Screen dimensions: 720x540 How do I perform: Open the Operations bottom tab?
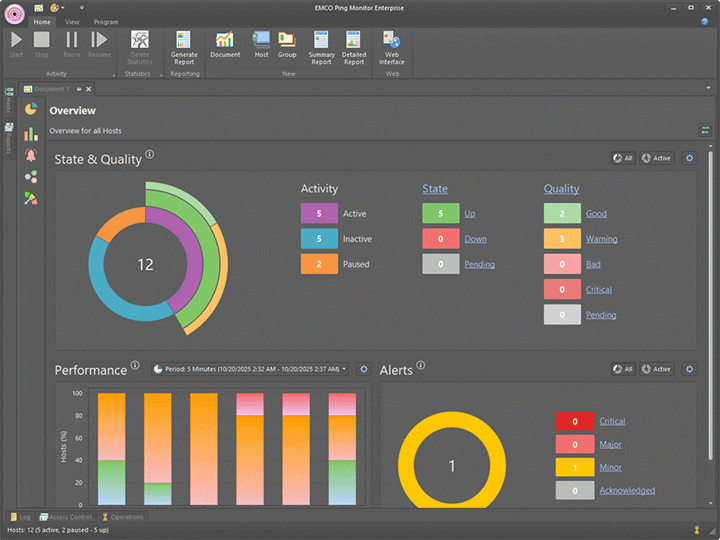tap(122, 517)
